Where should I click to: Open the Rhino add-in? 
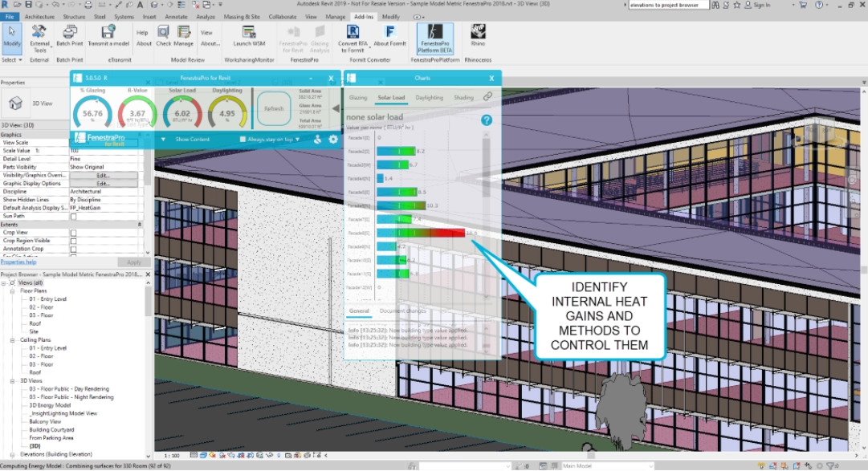[x=478, y=36]
